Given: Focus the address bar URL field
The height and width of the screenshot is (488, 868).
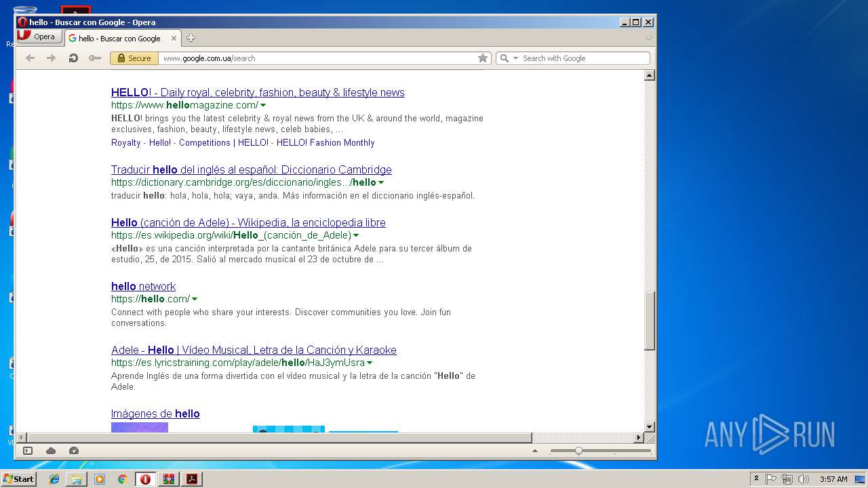Looking at the screenshot, I should pyautogui.click(x=317, y=58).
